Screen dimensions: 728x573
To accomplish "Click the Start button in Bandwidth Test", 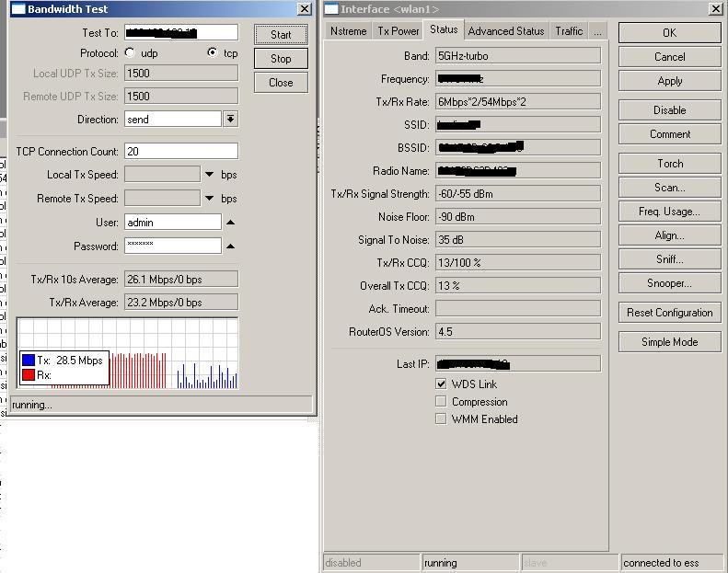I will [x=281, y=34].
